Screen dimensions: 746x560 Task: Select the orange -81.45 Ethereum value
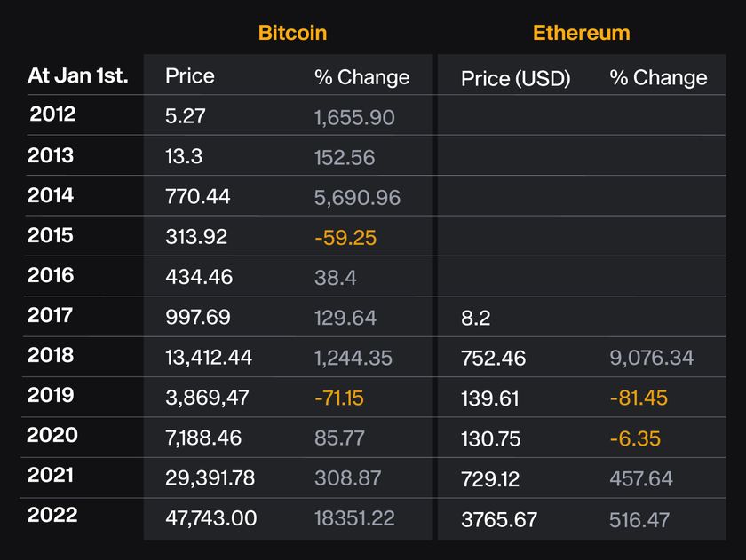pos(638,398)
